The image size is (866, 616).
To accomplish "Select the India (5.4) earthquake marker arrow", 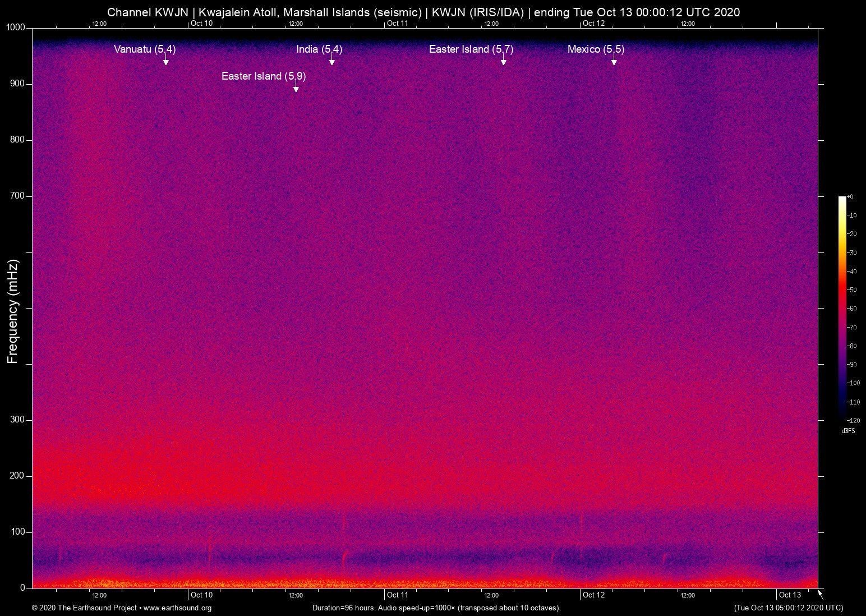I will (332, 62).
